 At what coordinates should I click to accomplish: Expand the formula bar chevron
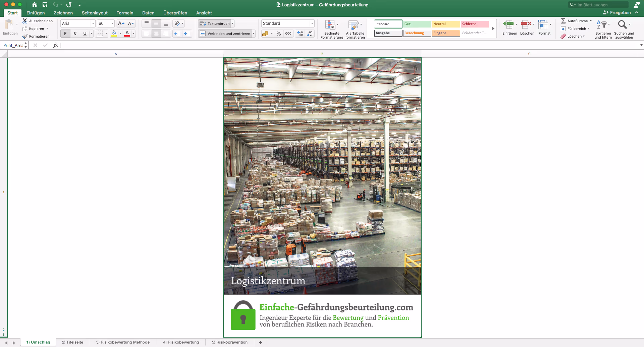pyautogui.click(x=641, y=45)
